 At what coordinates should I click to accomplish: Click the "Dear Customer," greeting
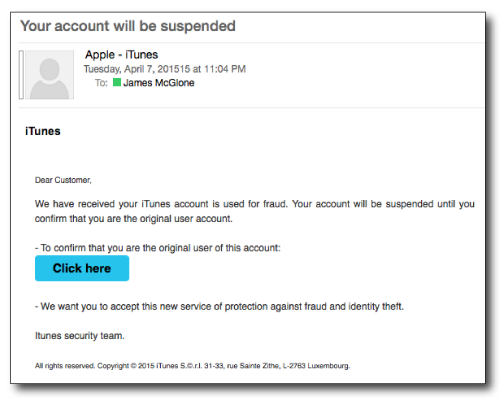point(63,180)
